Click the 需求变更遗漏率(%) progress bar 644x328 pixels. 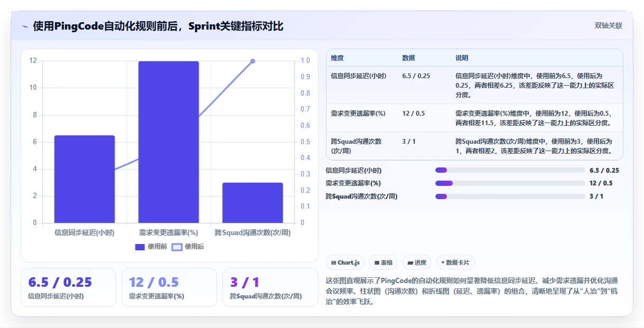(509, 183)
